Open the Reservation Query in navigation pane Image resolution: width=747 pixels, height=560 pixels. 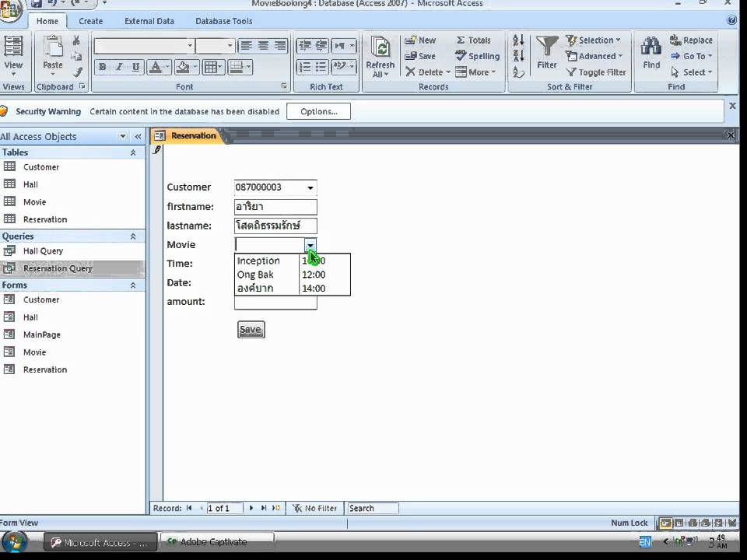click(x=58, y=268)
